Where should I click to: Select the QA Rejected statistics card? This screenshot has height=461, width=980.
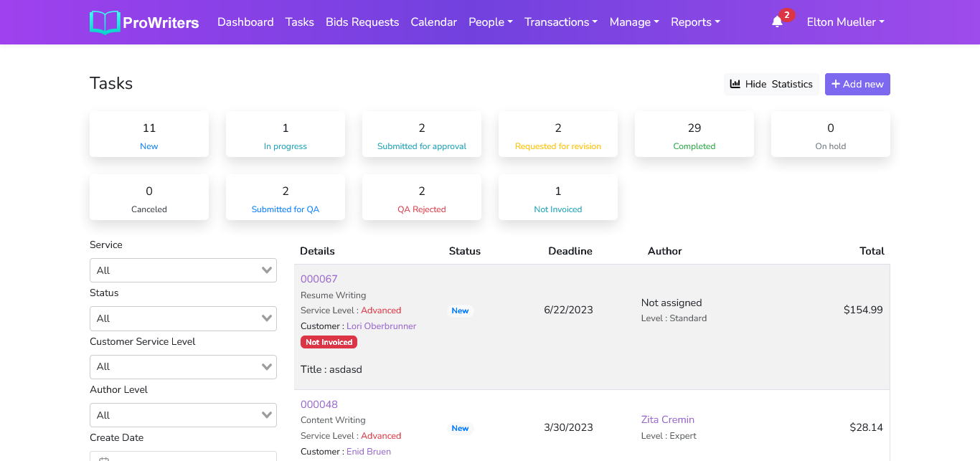coord(422,197)
